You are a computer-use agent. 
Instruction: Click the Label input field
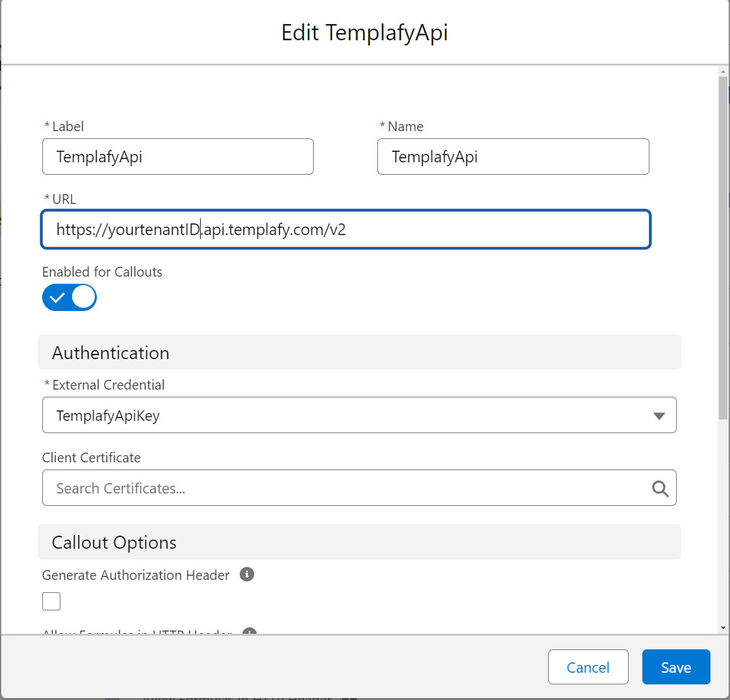(178, 156)
